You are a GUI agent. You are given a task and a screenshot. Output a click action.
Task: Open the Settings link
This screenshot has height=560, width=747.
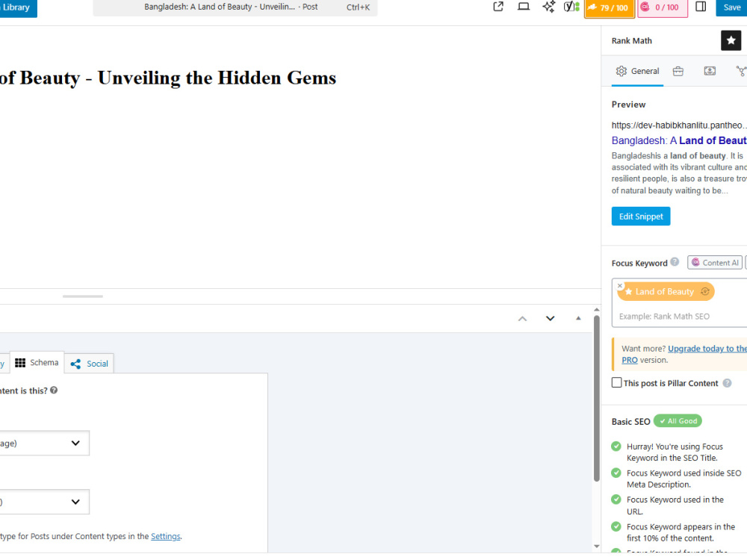165,536
